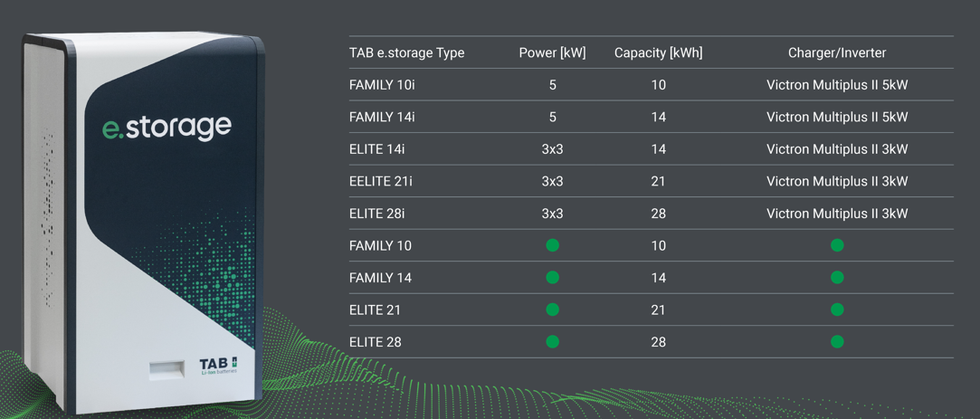
Task: Click the Power [kW] column header
Action: (552, 52)
